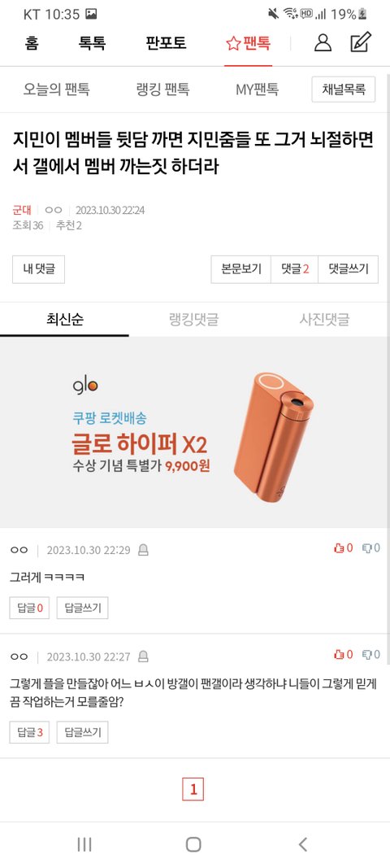Tap the Android back navigation button

coord(302,844)
